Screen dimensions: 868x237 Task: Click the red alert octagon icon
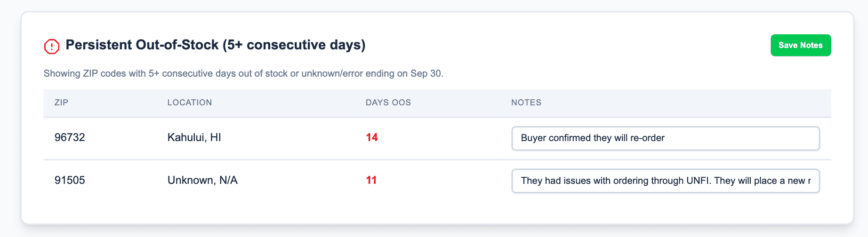tap(52, 46)
